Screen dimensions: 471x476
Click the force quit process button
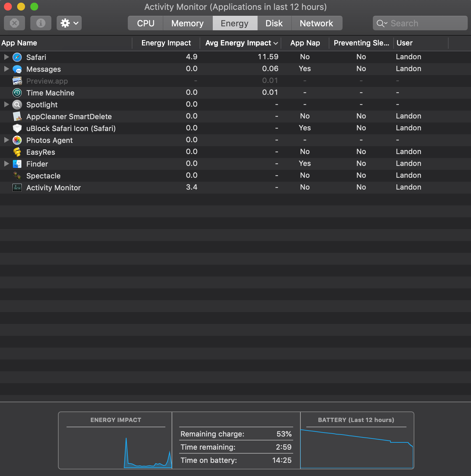[x=14, y=23]
